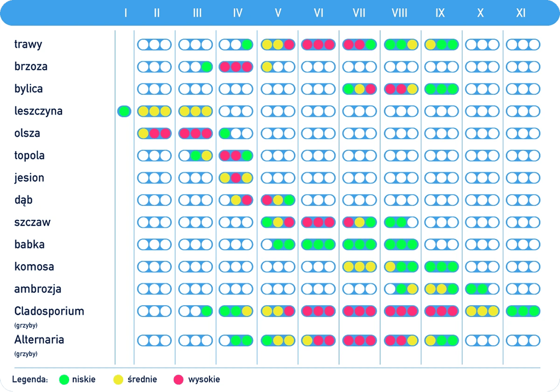The height and width of the screenshot is (392, 560).
Task: Click the Cladosporium row label
Action: coord(49,311)
